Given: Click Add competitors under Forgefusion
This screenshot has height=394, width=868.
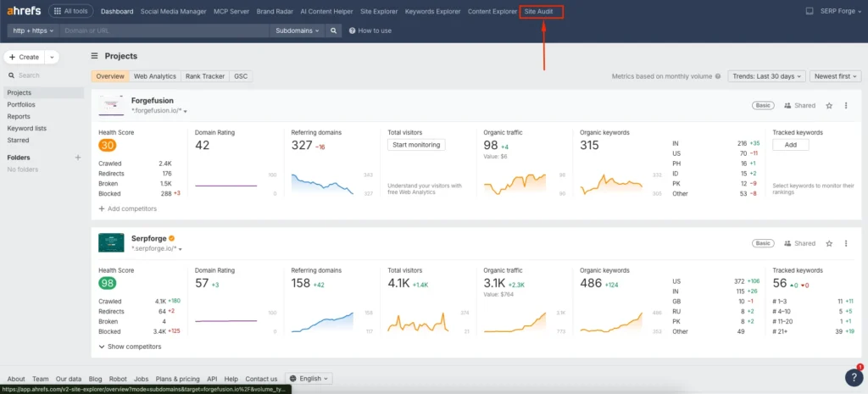Looking at the screenshot, I should (x=127, y=208).
